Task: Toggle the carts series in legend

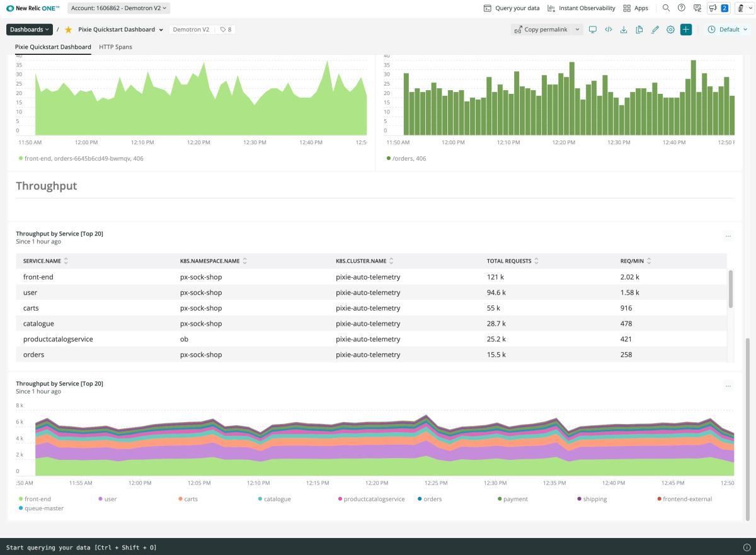Action: tap(190, 499)
